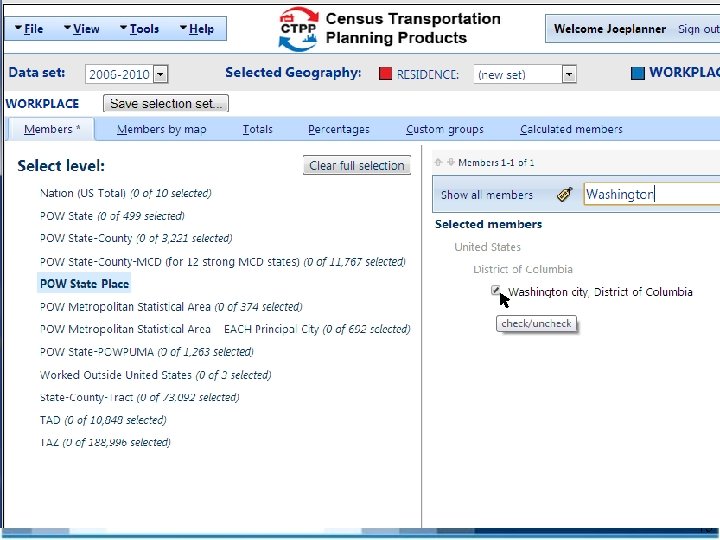Select the TAD level

103,420
